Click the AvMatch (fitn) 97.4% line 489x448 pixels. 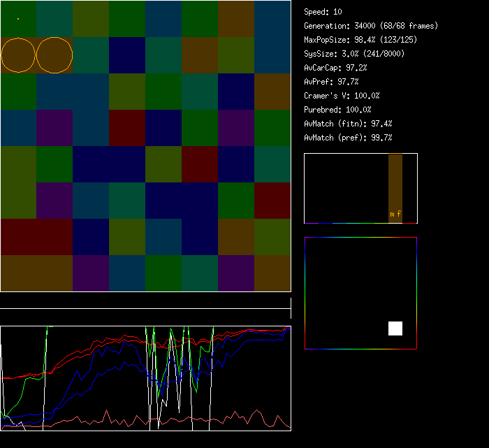click(348, 124)
